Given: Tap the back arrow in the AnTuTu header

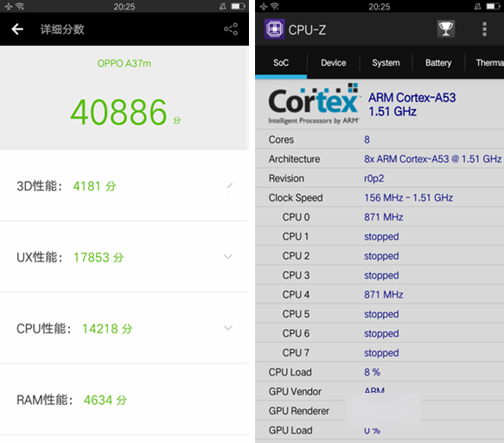Looking at the screenshot, I should pos(17,29).
